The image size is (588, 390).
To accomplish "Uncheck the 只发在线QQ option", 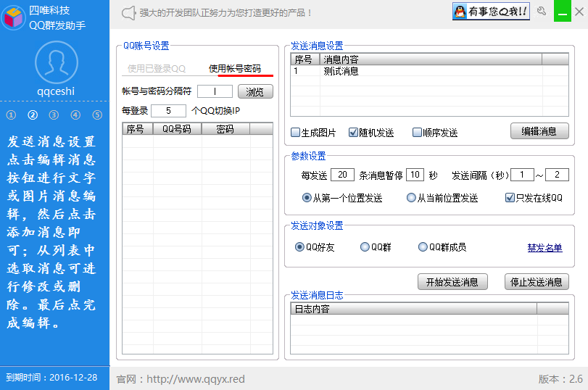I will click(510, 197).
